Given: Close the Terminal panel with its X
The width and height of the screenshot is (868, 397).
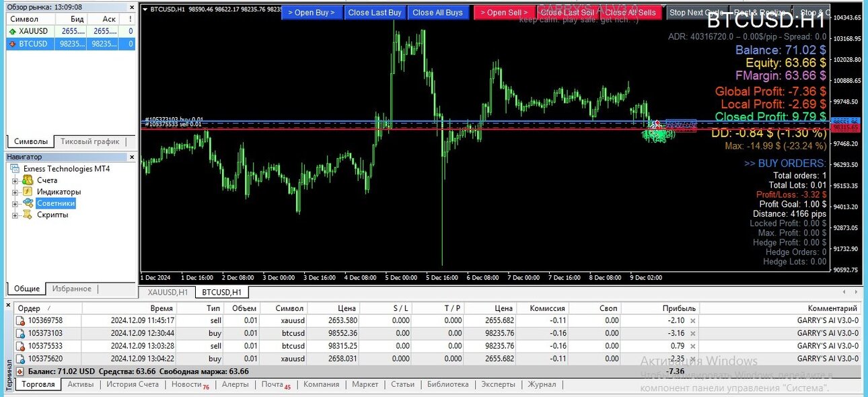Looking at the screenshot, I should coord(9,305).
